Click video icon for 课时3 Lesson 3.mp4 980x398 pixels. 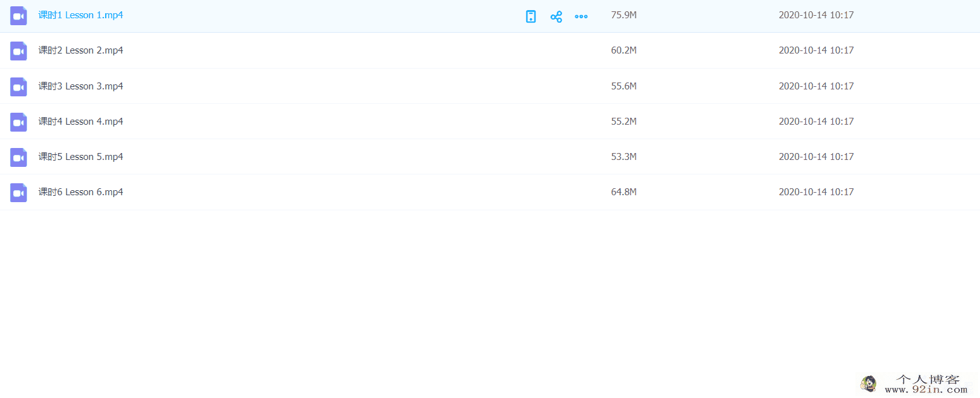click(18, 87)
